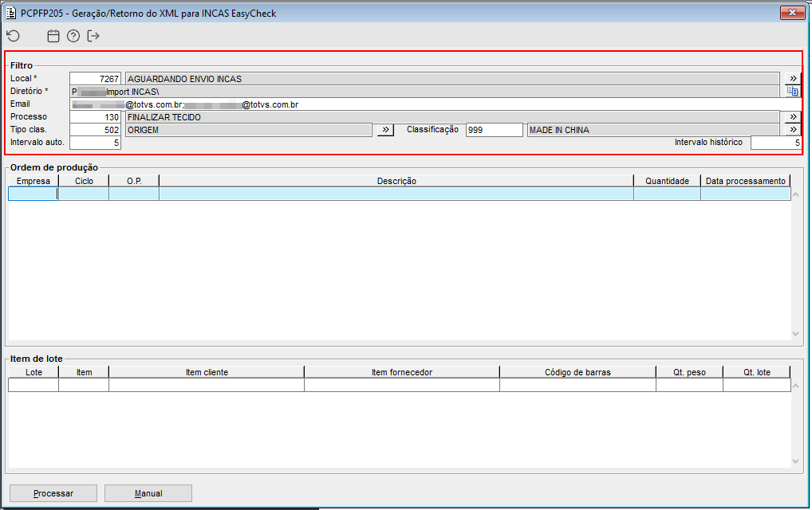Click the Ciclo column header
Viewport: 812px width, 510px height.
pos(84,181)
